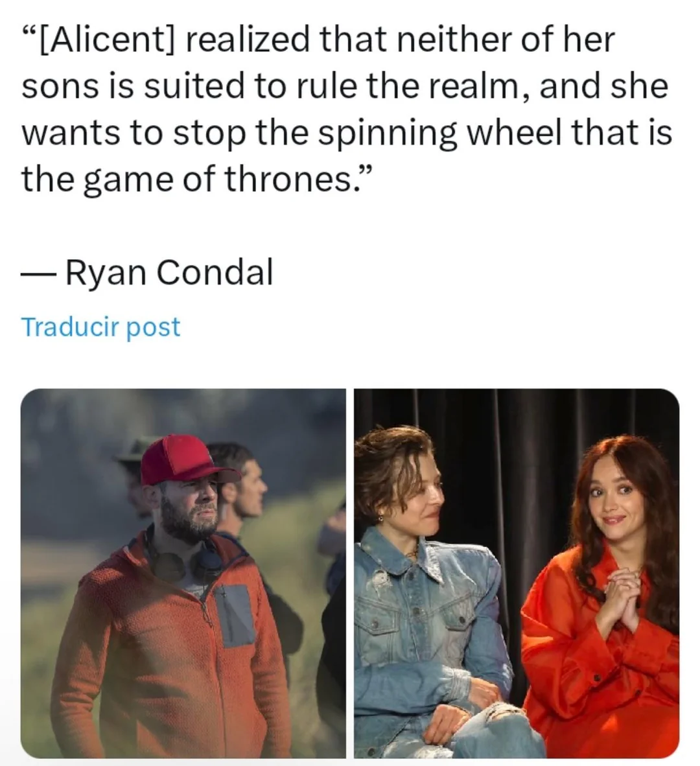Click the red baseball cap in left photo
This screenshot has width=700, height=766.
pyautogui.click(x=185, y=459)
